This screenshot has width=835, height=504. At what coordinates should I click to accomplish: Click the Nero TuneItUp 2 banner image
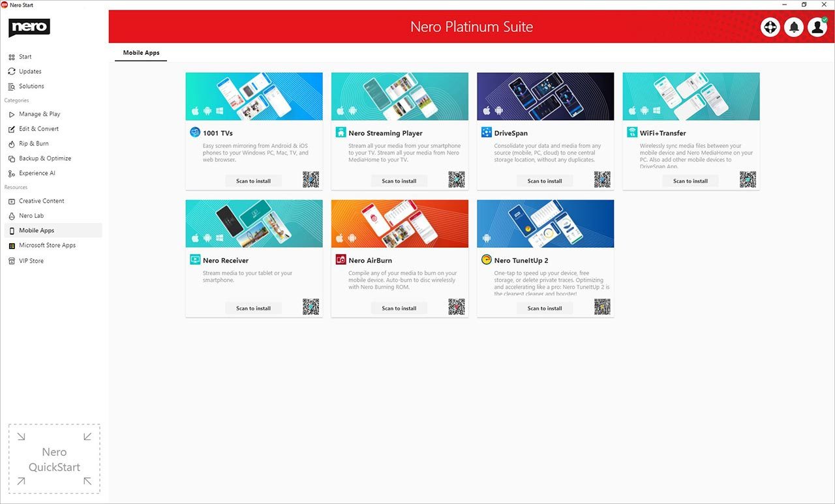(545, 224)
